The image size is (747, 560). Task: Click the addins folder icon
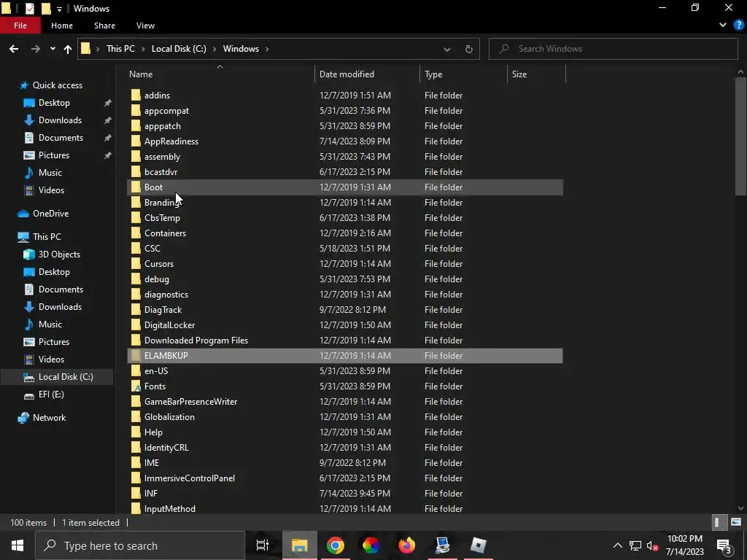tap(136, 96)
